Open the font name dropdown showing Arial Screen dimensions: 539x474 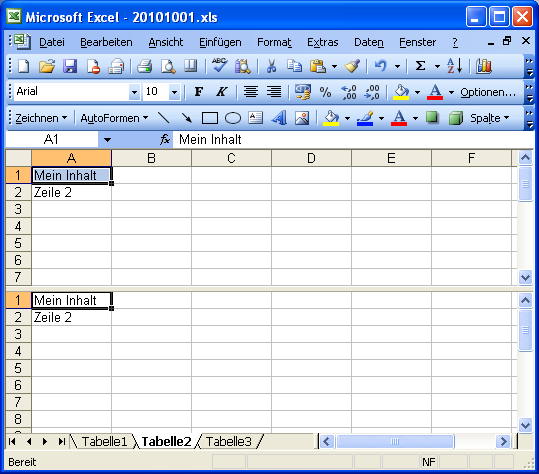tap(134, 92)
